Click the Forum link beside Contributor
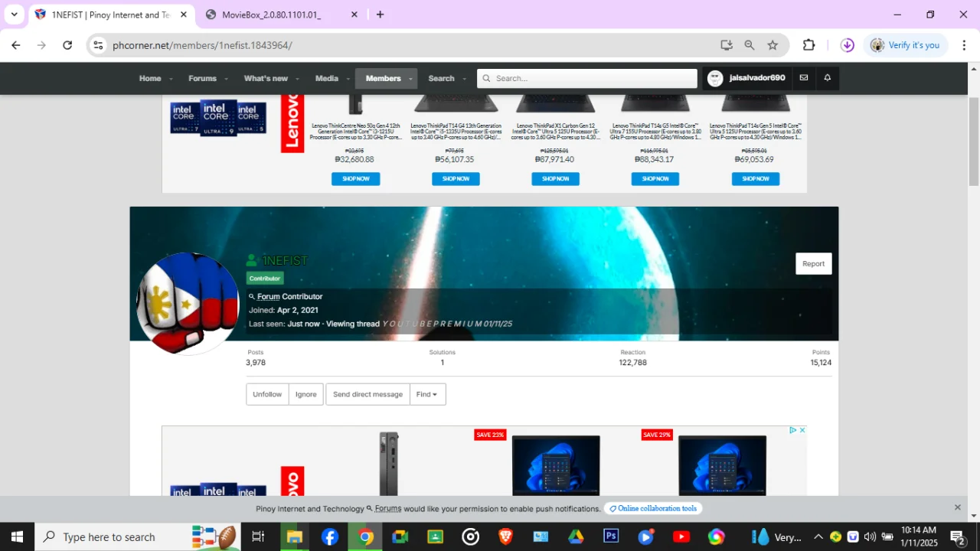The width and height of the screenshot is (980, 551). (268, 296)
